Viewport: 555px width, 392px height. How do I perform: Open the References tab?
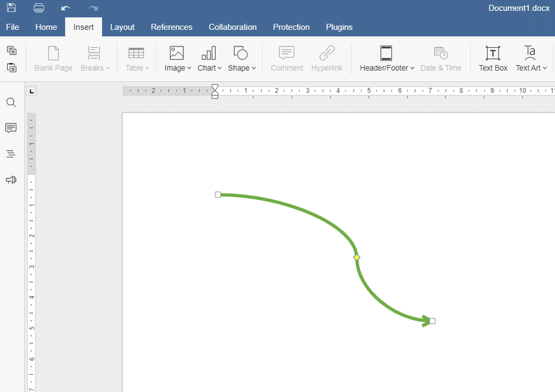click(171, 27)
